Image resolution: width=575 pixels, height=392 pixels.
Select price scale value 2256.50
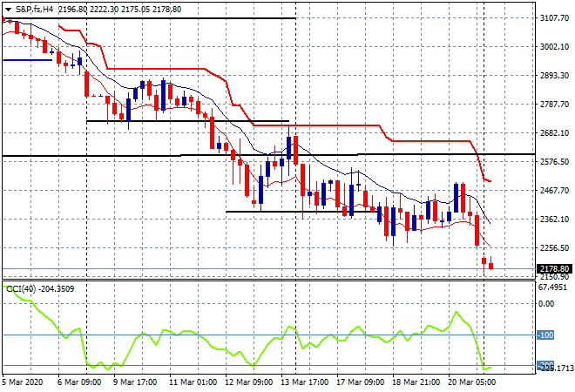(x=554, y=248)
